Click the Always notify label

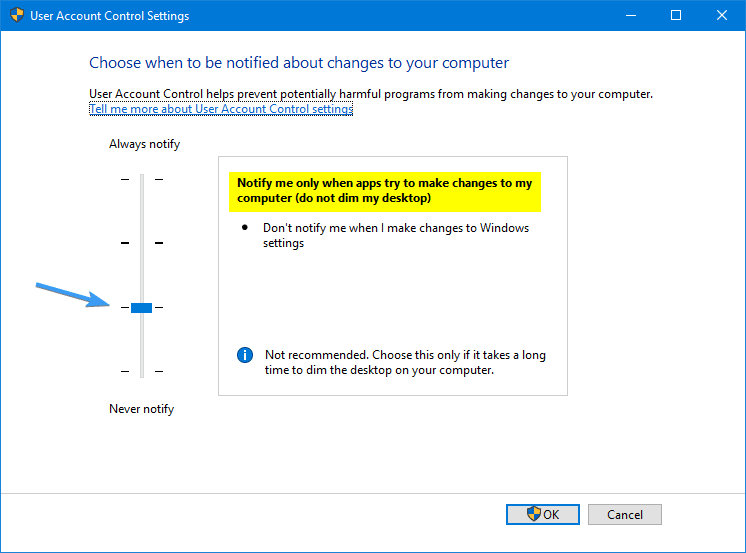pos(145,144)
